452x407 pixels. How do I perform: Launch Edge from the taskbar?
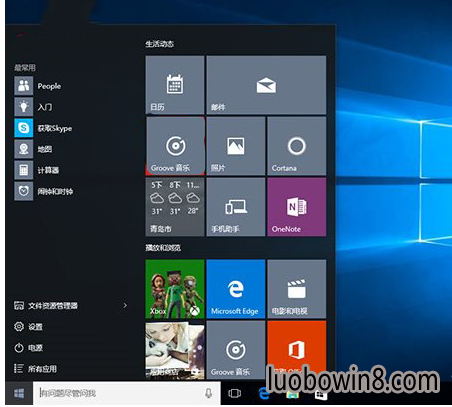[264, 394]
